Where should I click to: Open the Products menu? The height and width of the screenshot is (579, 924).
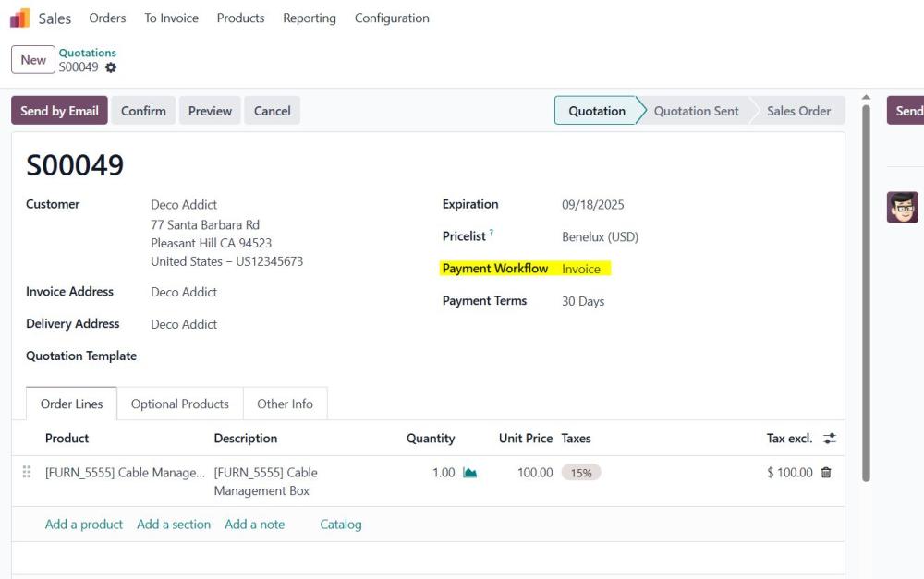click(240, 18)
